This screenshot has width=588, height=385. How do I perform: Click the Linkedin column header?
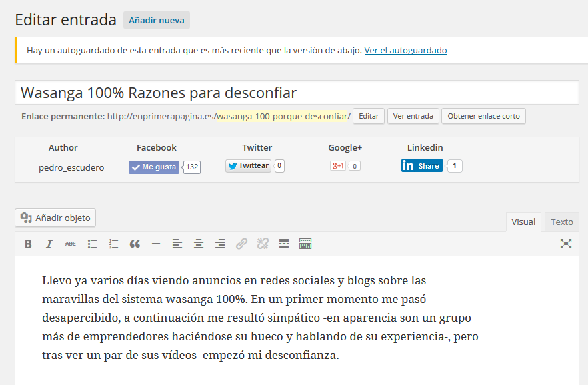click(425, 148)
